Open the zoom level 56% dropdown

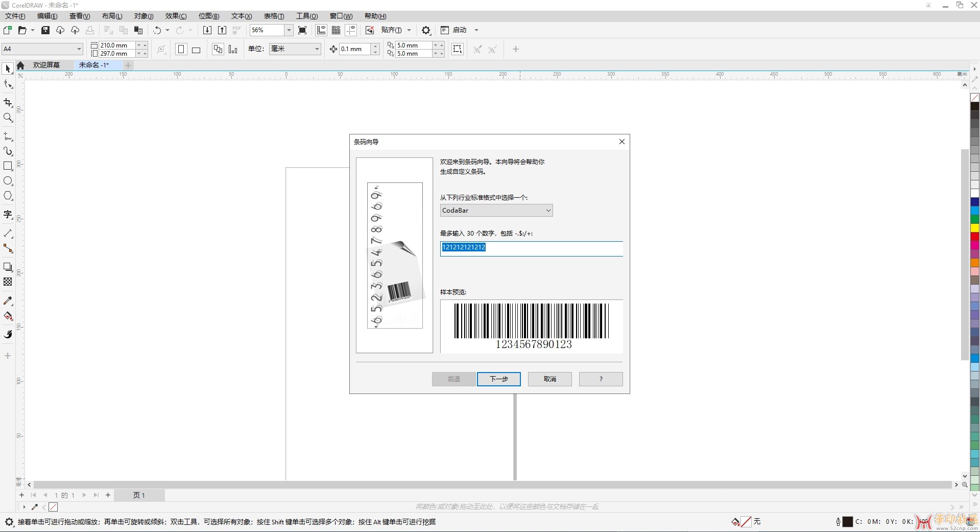pyautogui.click(x=289, y=30)
